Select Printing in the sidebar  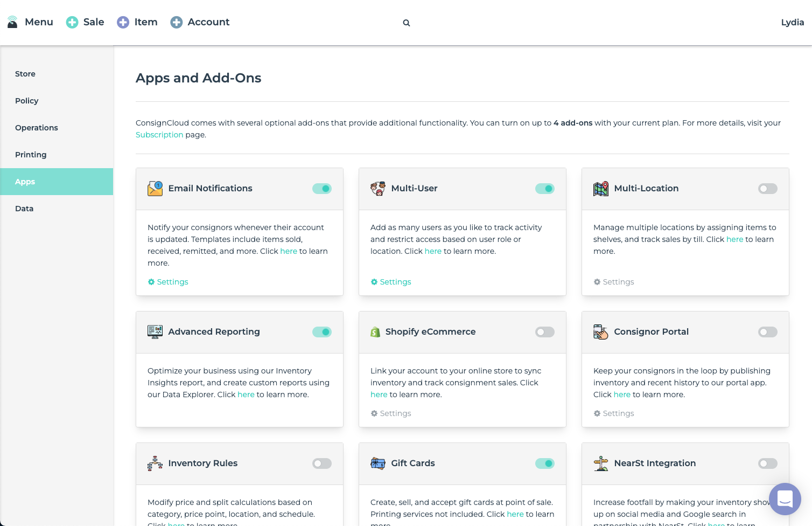coord(31,155)
